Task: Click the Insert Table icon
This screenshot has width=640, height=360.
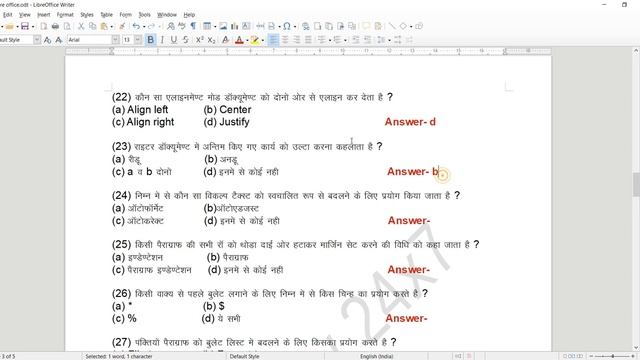Action: coord(207,27)
